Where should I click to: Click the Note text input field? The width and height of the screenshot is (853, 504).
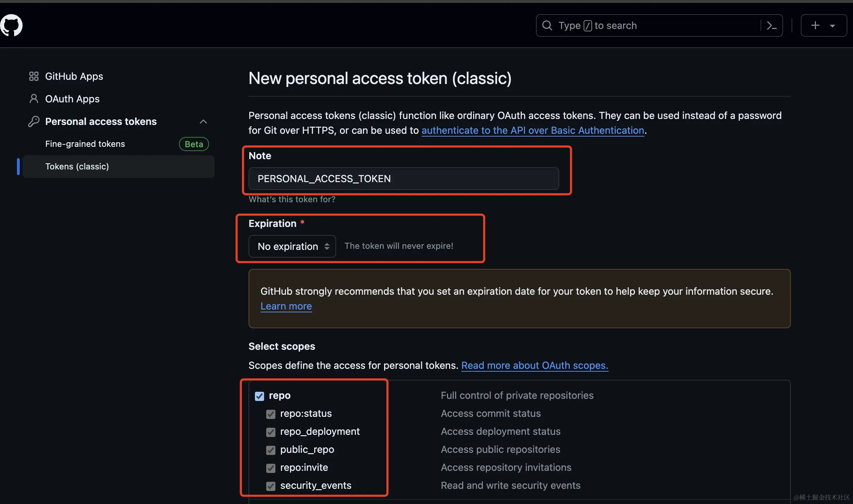(x=404, y=179)
